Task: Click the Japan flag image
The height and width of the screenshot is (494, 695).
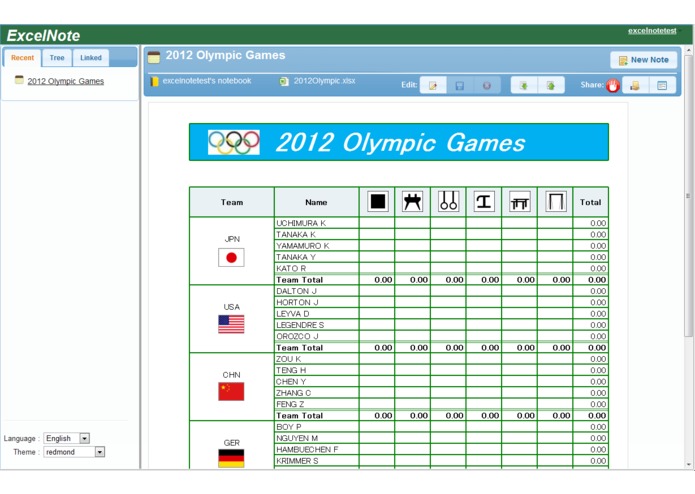Action: pyautogui.click(x=231, y=257)
